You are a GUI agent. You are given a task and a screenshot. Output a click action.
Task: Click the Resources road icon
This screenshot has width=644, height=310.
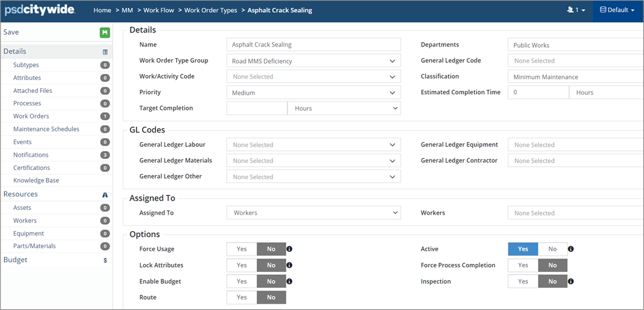[x=105, y=194]
